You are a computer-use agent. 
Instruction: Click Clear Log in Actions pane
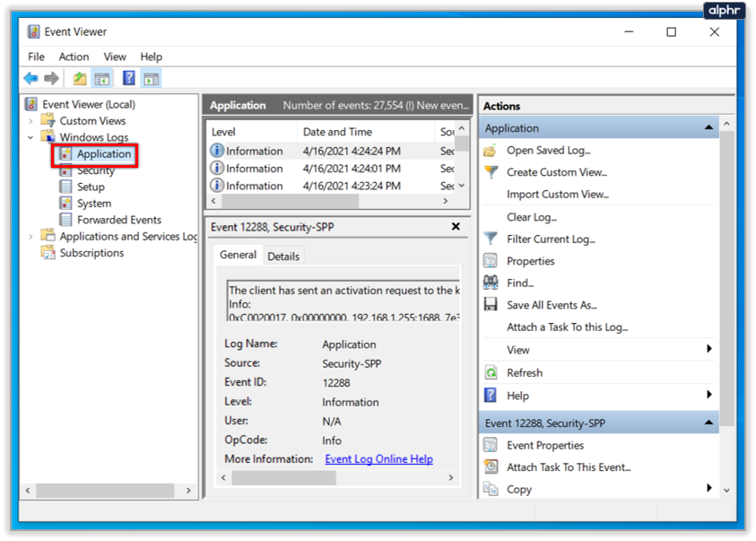531,217
